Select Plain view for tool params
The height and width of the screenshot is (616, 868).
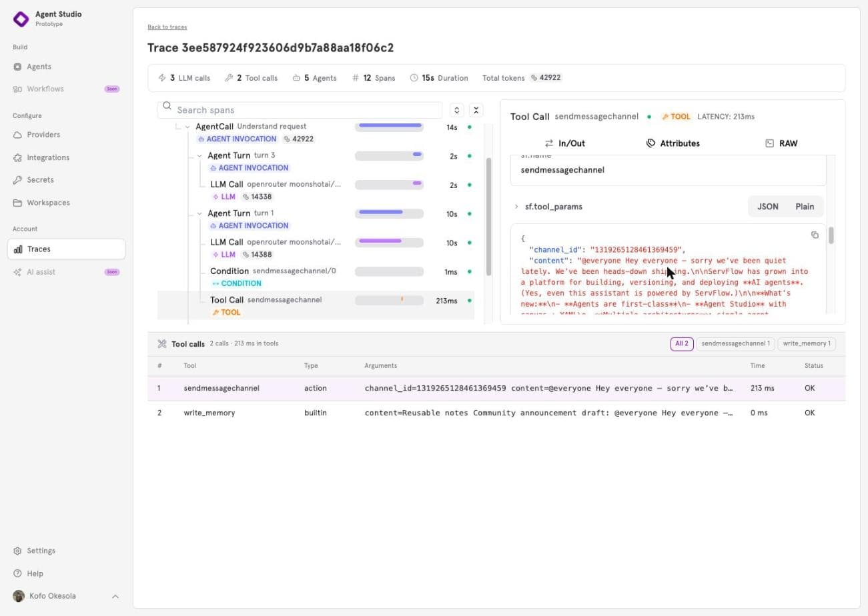tap(805, 207)
